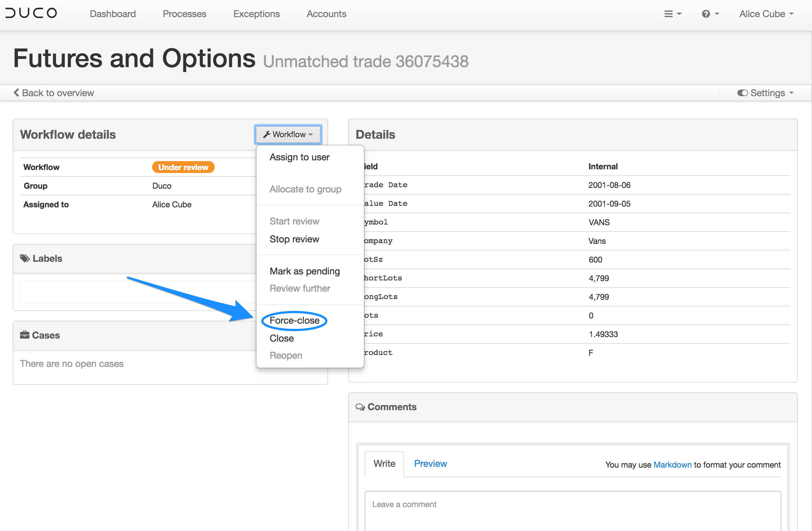812x531 pixels.
Task: Click the There are no open cases text
Action: point(72,364)
